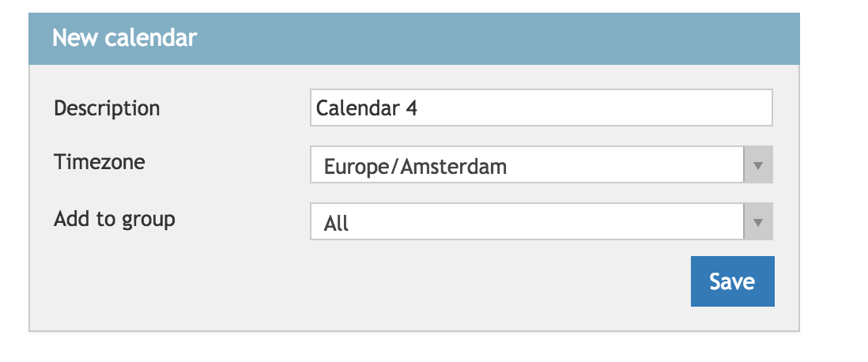Select the Europe/Amsterdam timezone value
This screenshot has width=868, height=362.
pos(415,167)
